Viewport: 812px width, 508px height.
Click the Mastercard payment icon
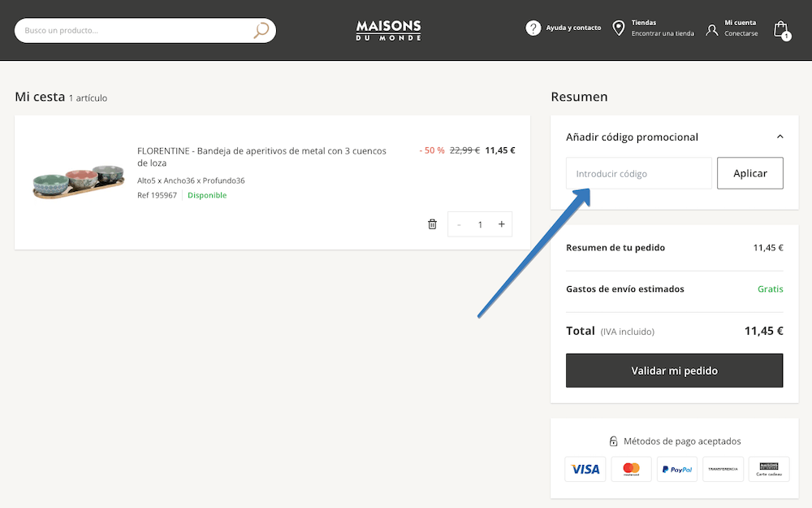(631, 469)
